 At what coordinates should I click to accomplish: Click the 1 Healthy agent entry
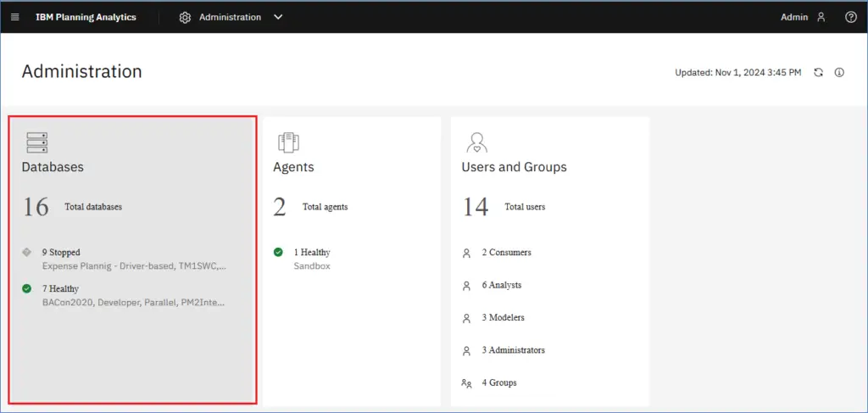pos(311,253)
